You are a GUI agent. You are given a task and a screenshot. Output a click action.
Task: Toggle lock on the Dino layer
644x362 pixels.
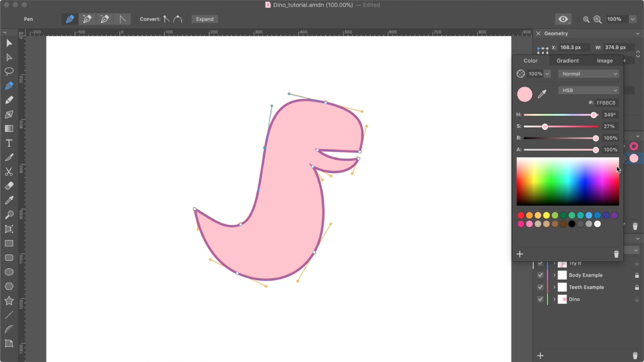pos(637,299)
